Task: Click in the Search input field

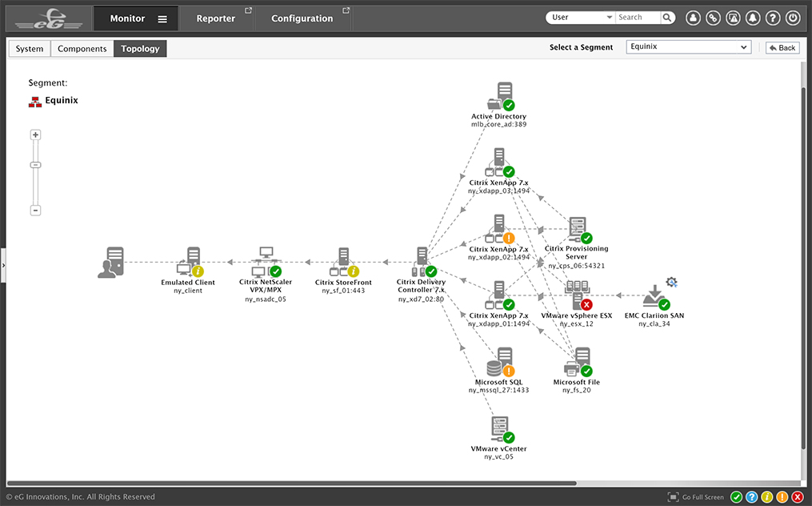Action: (x=638, y=17)
